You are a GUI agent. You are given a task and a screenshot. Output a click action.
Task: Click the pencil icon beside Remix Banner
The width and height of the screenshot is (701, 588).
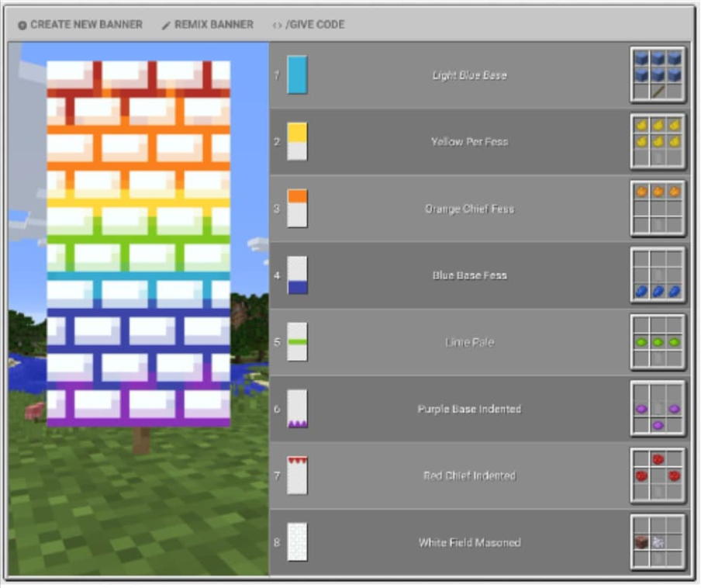click(166, 26)
